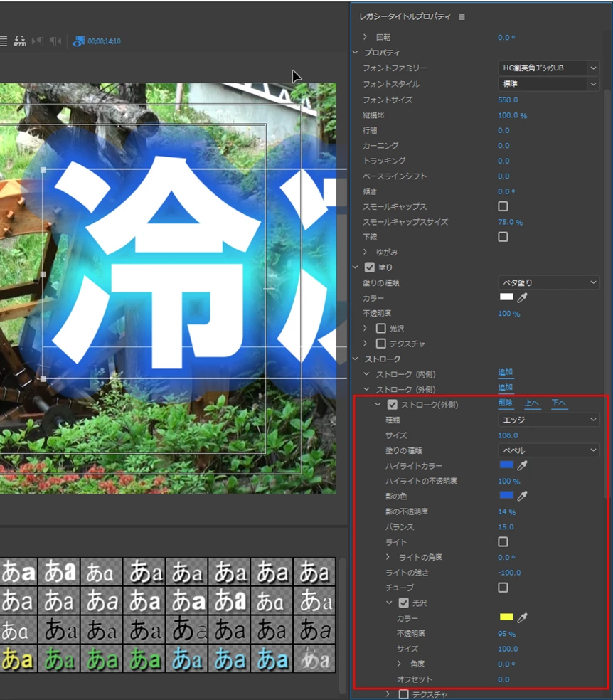Open the tab stops tool icon
The width and height of the screenshot is (613, 700).
pos(20,41)
